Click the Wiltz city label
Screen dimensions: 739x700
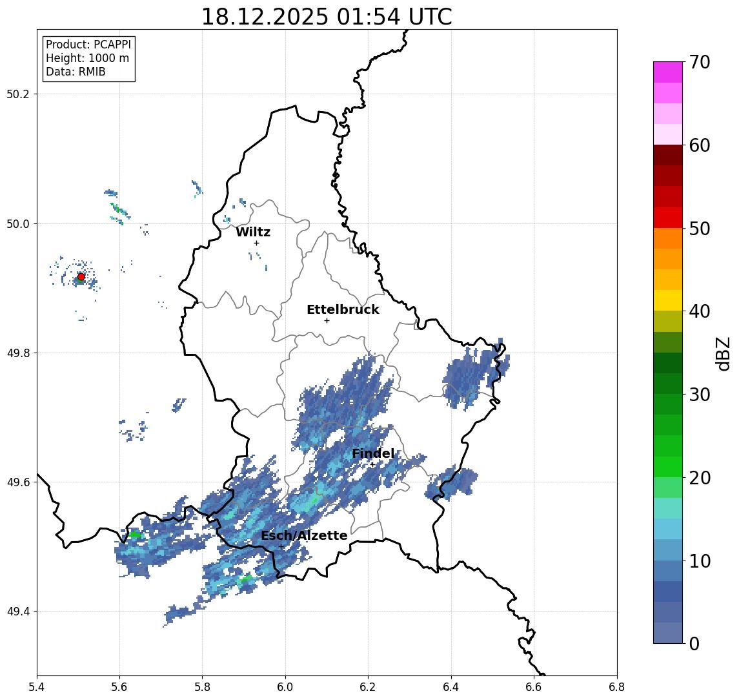coord(253,232)
